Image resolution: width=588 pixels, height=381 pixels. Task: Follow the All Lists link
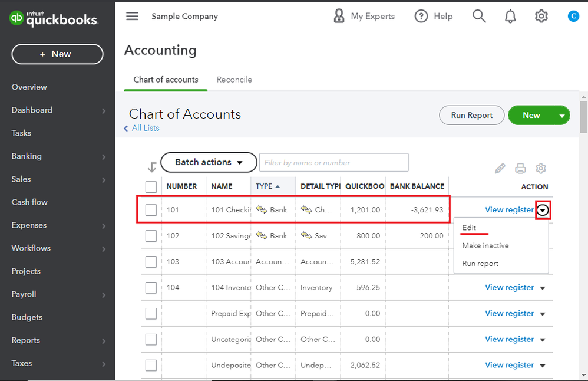click(145, 128)
